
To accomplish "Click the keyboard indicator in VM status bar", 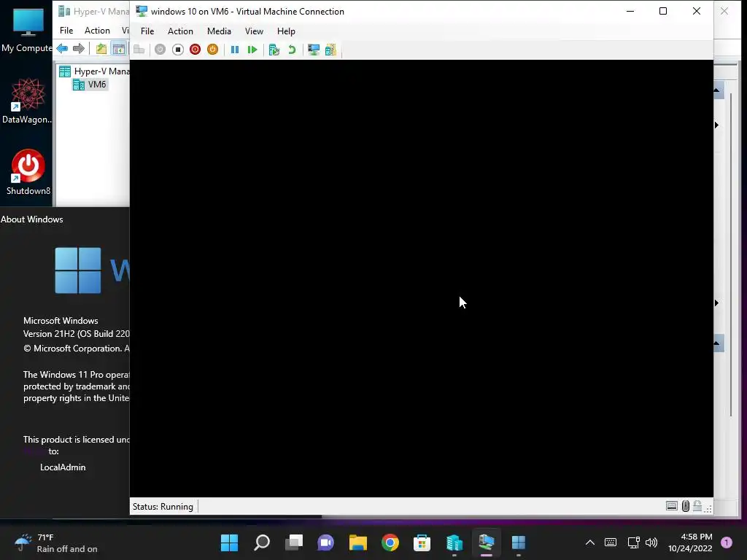I will click(672, 506).
